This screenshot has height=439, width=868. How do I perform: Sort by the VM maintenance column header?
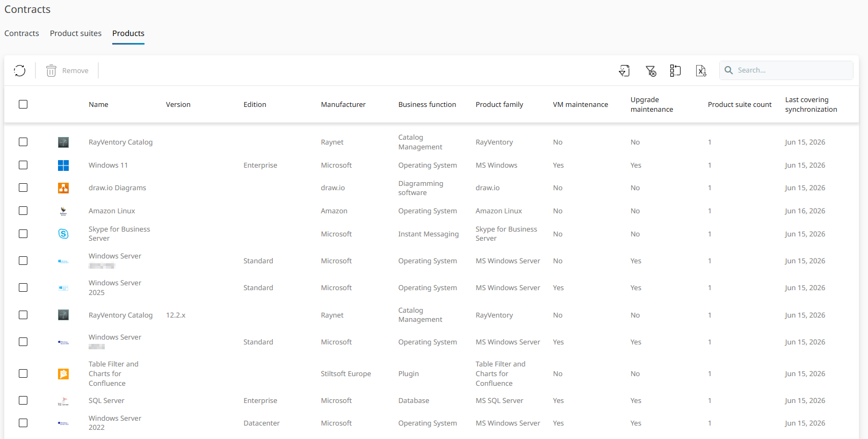click(581, 105)
